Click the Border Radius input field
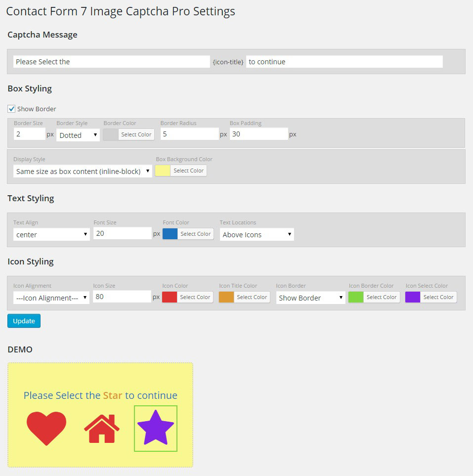This screenshot has height=476, width=473. 189,134
